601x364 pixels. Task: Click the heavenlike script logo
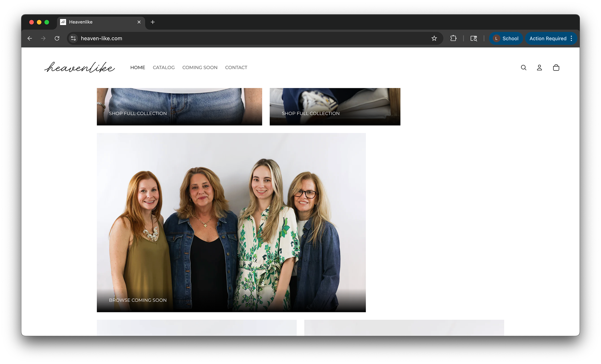(80, 67)
